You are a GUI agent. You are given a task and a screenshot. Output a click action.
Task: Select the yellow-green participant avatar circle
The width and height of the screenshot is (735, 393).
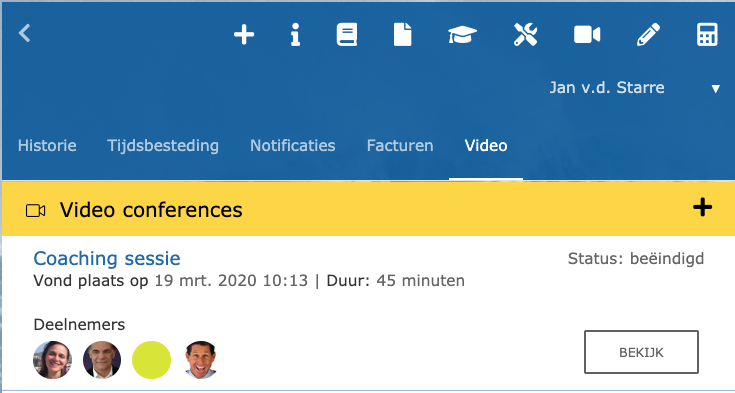(x=151, y=360)
